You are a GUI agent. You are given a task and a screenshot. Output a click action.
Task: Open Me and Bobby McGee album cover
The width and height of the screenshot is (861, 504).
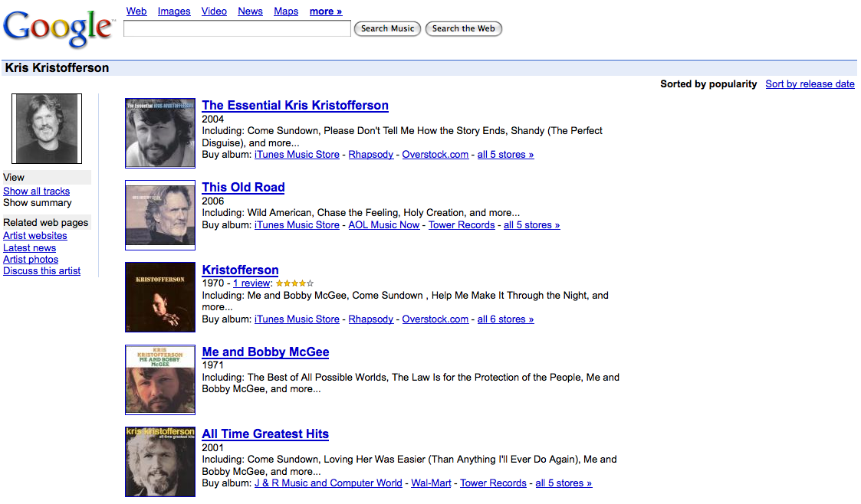click(x=160, y=379)
